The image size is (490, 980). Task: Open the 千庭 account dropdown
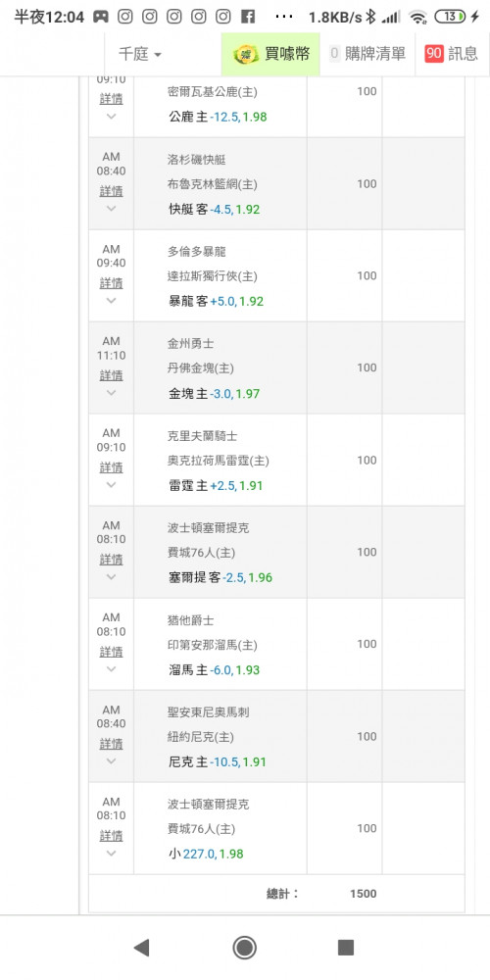tap(140, 54)
